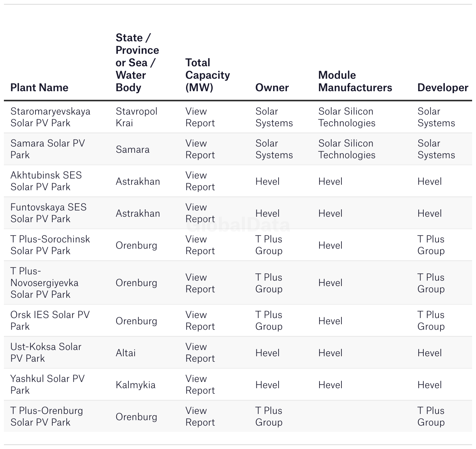
Task: Click the Kalmykia state cell
Action: pos(136,385)
